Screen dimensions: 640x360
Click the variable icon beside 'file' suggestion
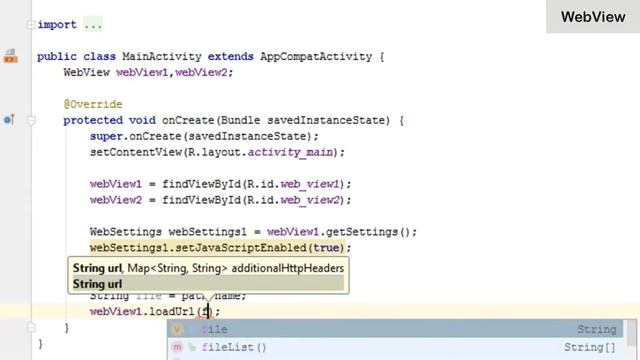[177, 329]
